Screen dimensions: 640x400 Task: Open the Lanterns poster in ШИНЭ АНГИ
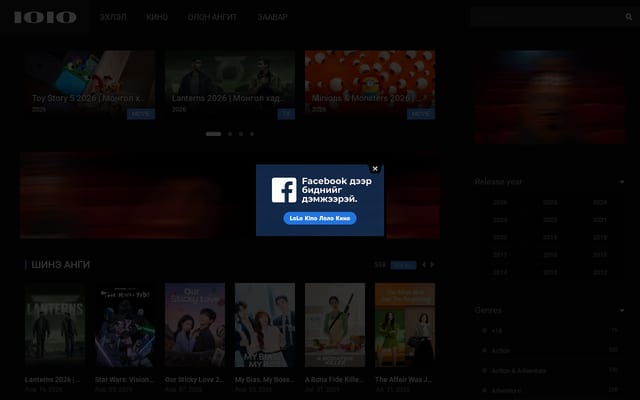tap(55, 325)
